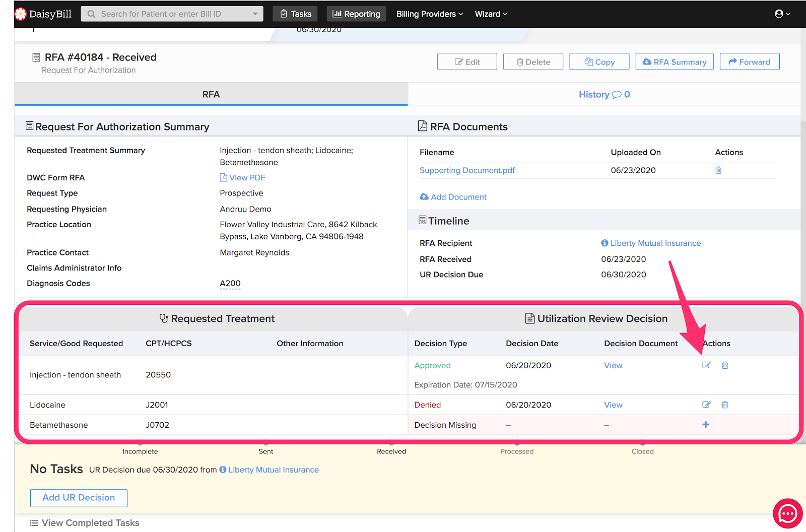806x532 pixels.
Task: Click the Add UR Decision button
Action: click(x=79, y=498)
